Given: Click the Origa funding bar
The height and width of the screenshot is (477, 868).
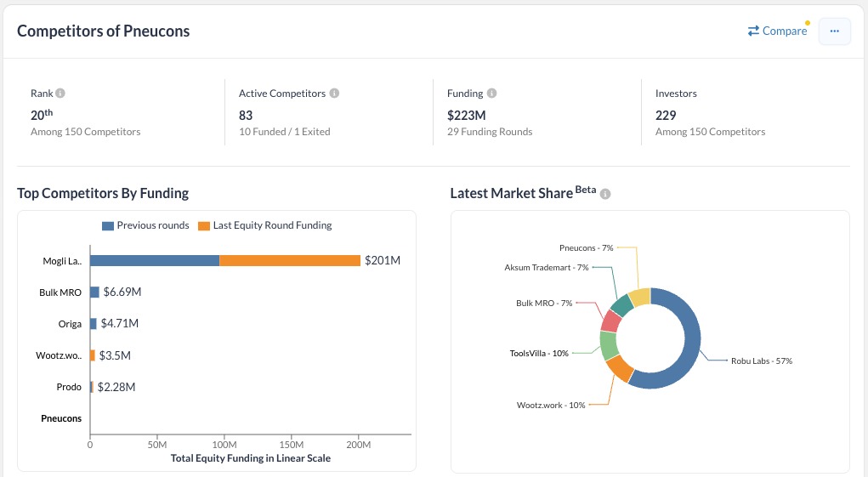Looking at the screenshot, I should [x=94, y=324].
